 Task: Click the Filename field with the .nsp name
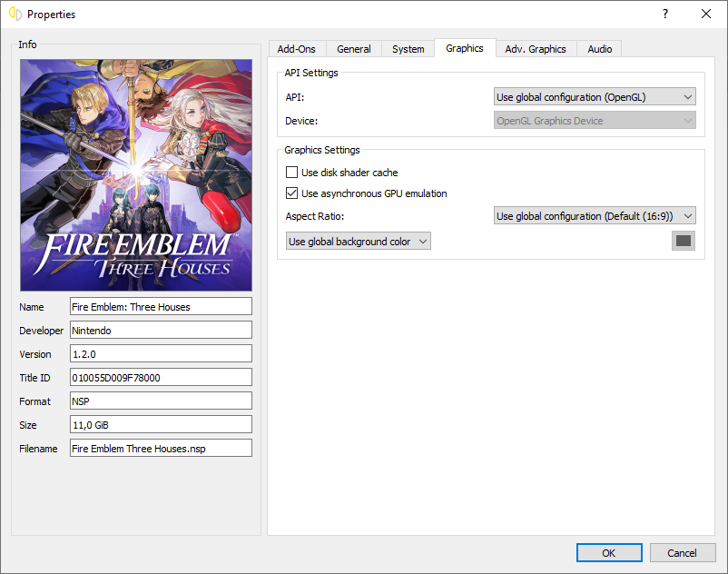[161, 449]
